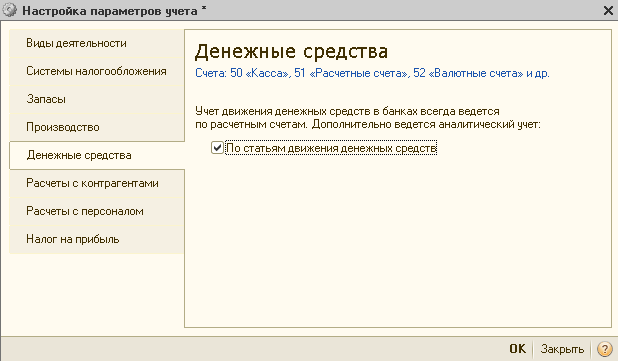This screenshot has height=361, width=618.
Task: Close the Настройка параметров учета window
Action: coord(608,11)
